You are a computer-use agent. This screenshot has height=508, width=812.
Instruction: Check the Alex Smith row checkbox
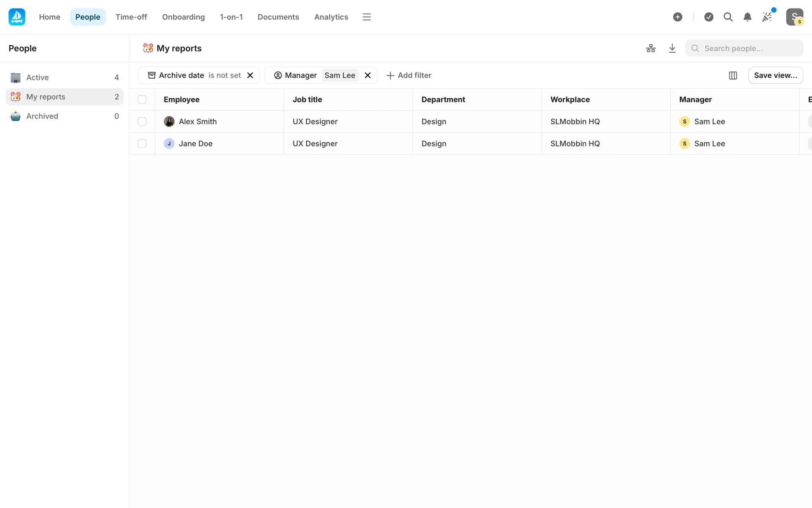[142, 121]
